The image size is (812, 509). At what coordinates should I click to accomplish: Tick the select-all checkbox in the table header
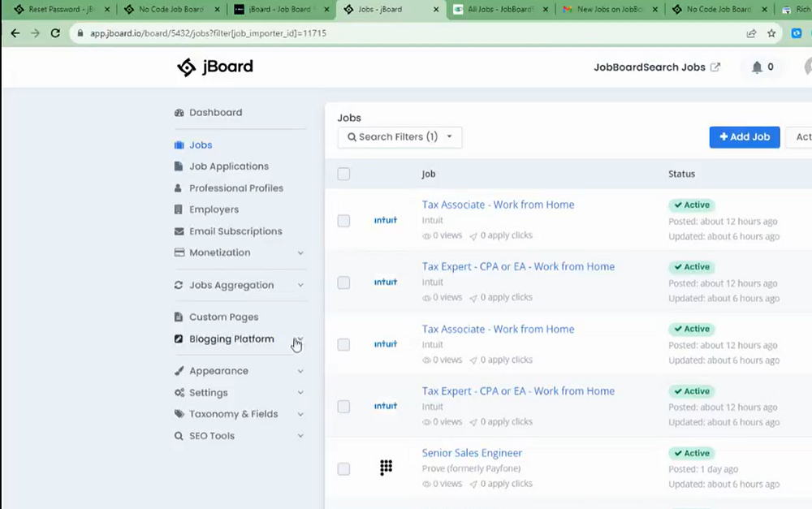click(x=343, y=174)
